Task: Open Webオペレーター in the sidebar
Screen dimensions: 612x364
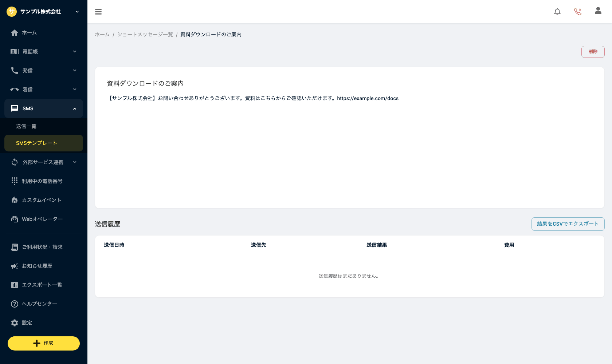Action: point(44,219)
